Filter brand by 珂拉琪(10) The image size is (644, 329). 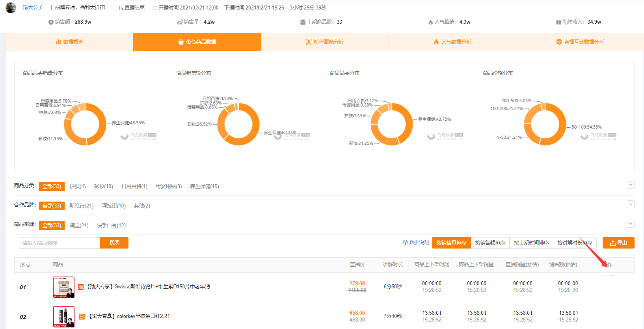[x=114, y=206]
